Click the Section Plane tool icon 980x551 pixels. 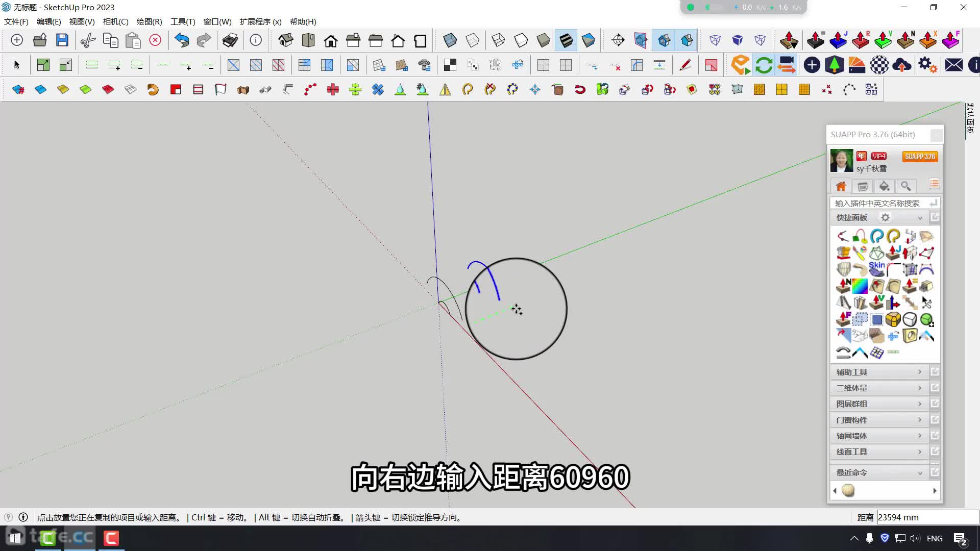point(618,40)
